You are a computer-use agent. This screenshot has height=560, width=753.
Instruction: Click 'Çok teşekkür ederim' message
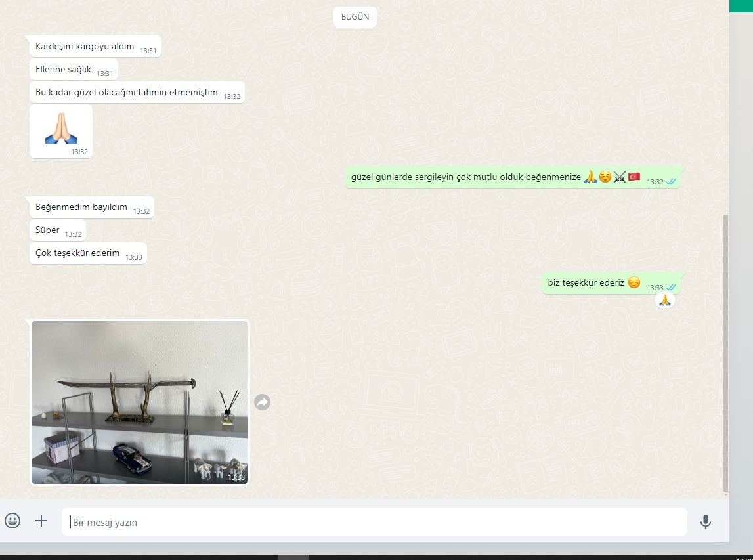[77, 253]
